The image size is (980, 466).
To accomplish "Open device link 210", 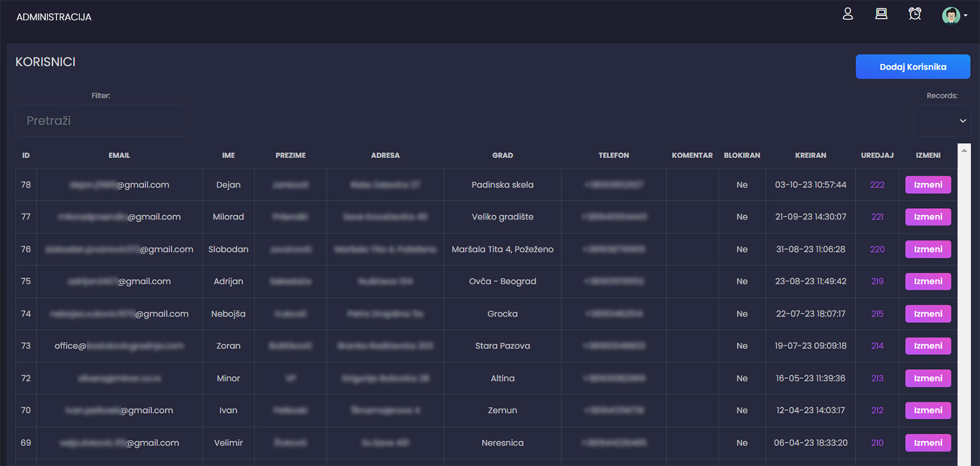I will click(x=877, y=443).
